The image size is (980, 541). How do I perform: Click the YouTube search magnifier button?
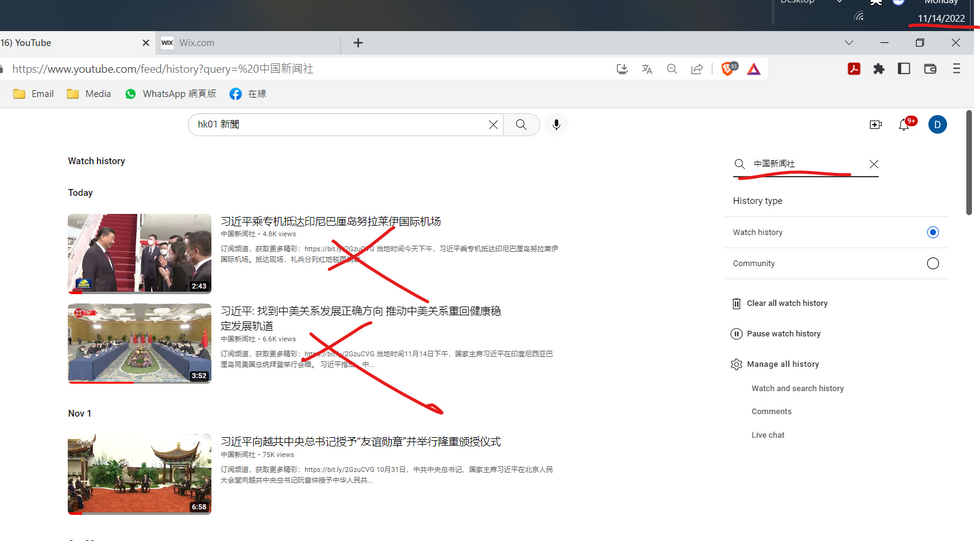521,124
